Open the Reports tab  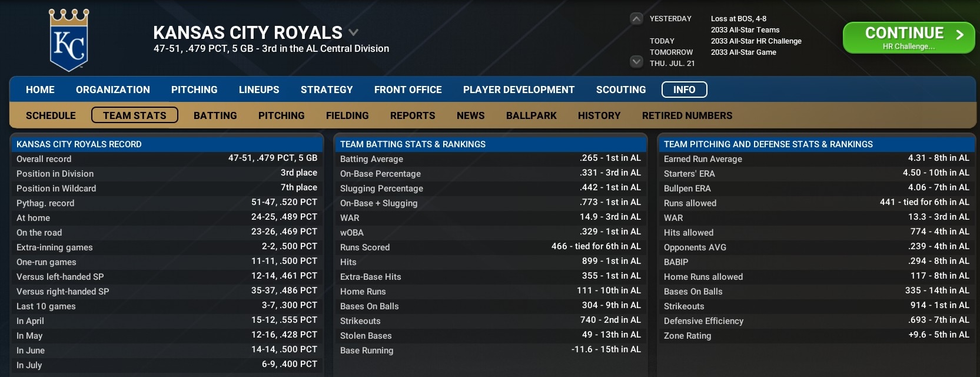[413, 115]
